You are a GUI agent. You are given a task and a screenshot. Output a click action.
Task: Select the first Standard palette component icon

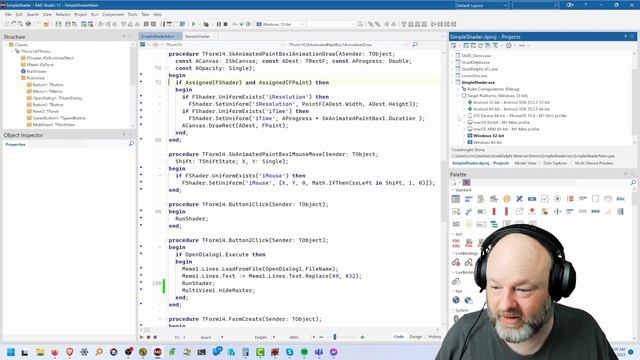click(x=456, y=199)
